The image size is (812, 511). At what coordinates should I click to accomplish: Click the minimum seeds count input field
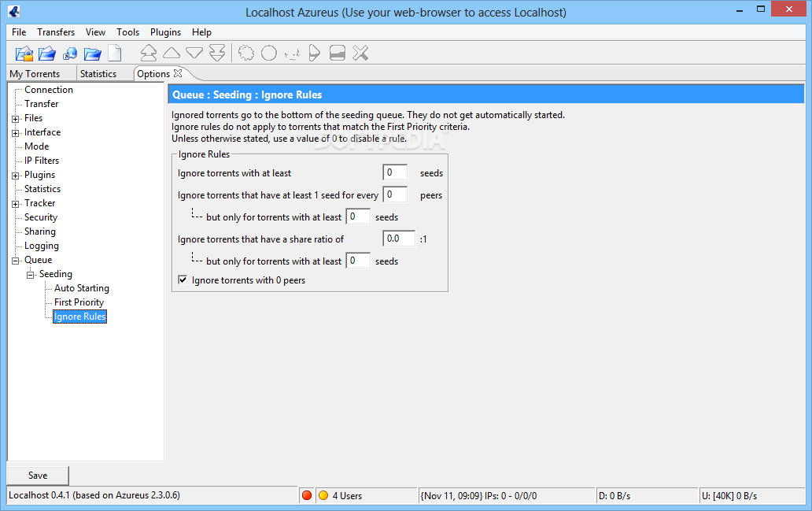click(395, 172)
